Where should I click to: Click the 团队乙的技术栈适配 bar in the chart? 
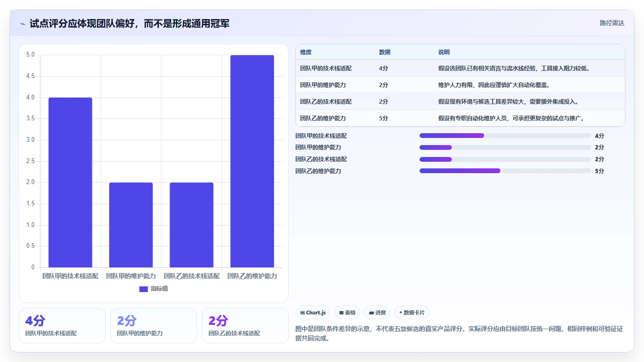pyautogui.click(x=192, y=225)
